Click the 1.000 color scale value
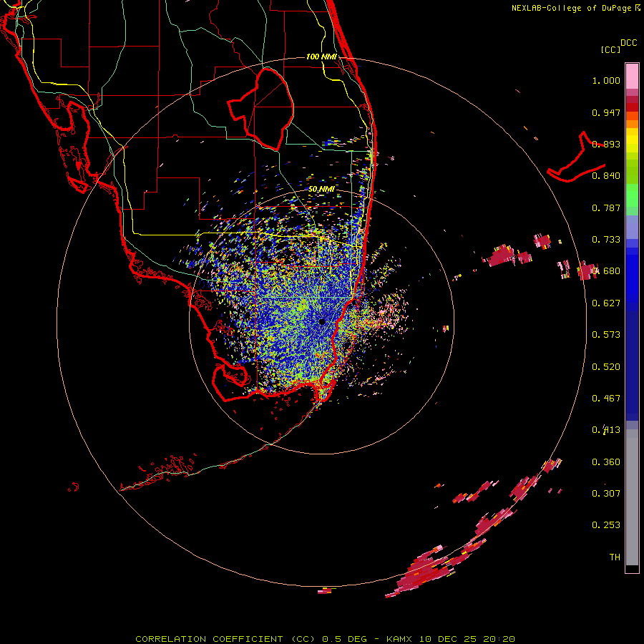This screenshot has height=644, width=644. [x=606, y=80]
